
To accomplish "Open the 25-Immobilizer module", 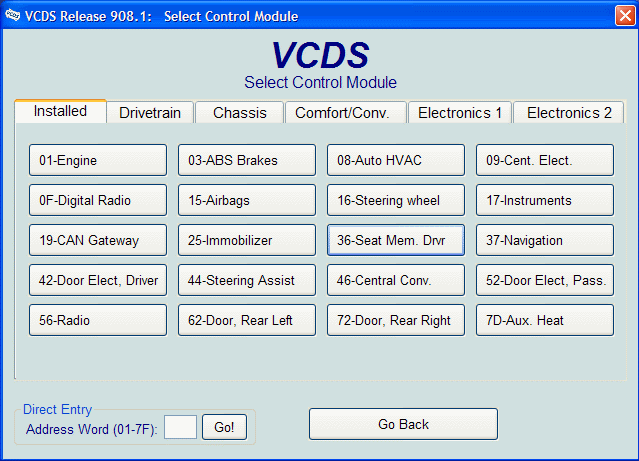I will (247, 240).
